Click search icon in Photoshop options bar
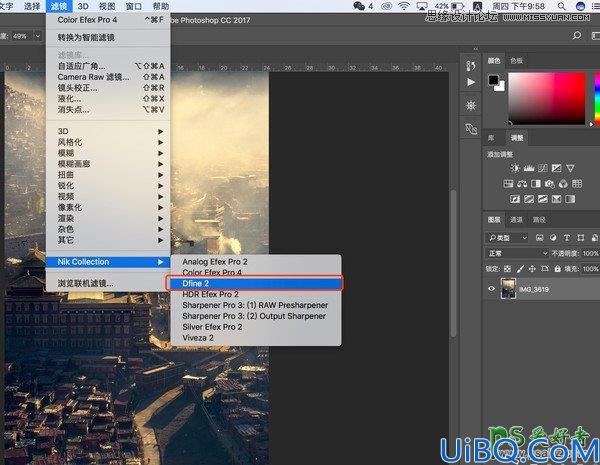This screenshot has width=600, height=465. coord(577,36)
